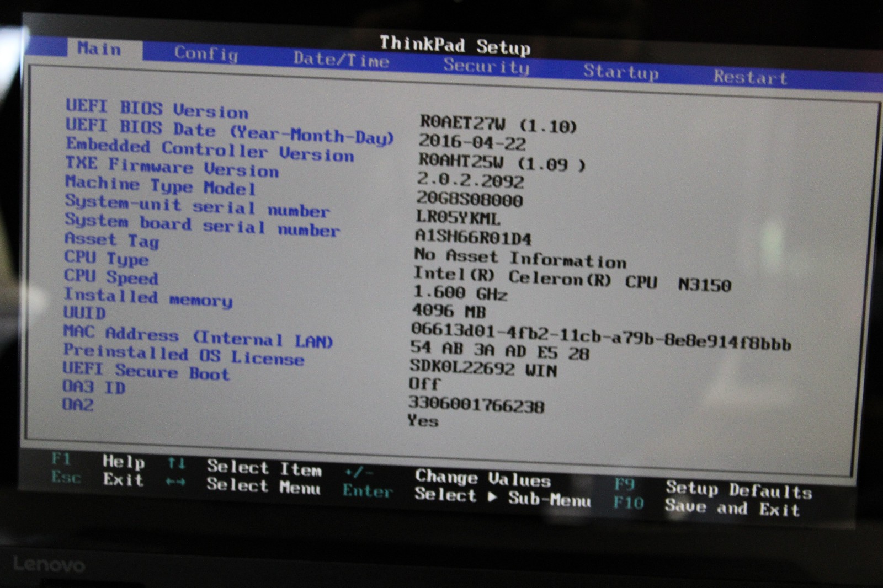Click Secure Boot value Off
The height and width of the screenshot is (588, 883).
click(x=424, y=384)
